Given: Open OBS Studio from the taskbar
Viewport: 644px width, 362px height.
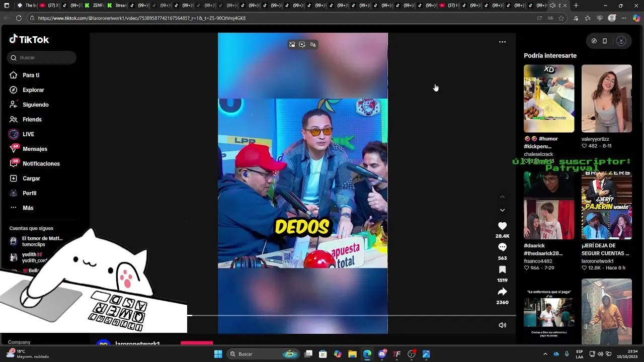Looking at the screenshot, I should point(412,354).
